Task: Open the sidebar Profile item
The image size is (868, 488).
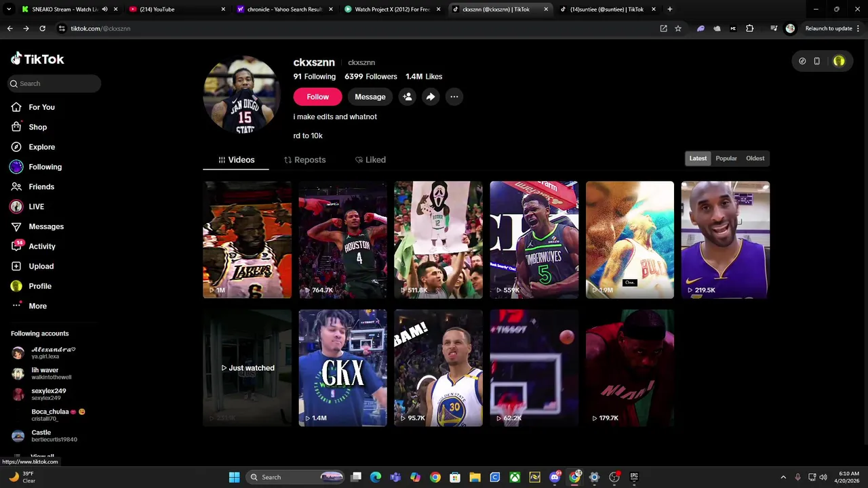Action: (x=39, y=286)
